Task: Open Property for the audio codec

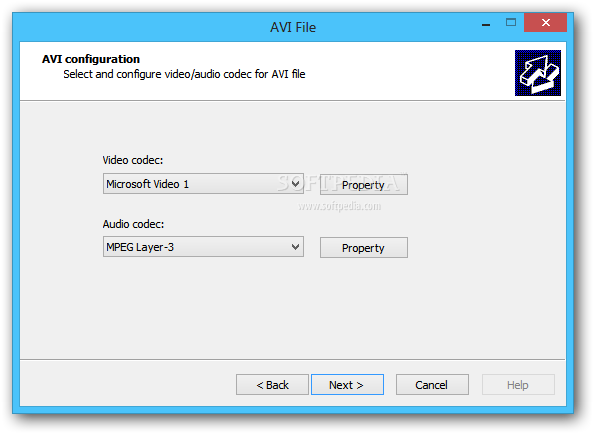Action: pyautogui.click(x=364, y=248)
